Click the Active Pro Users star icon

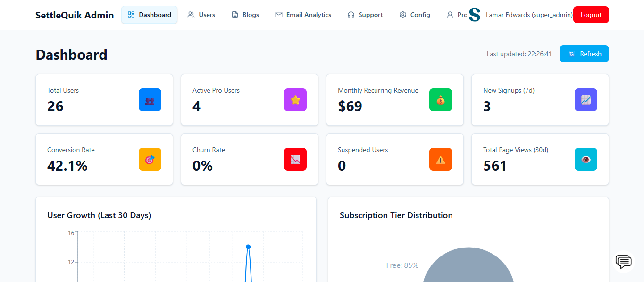tap(295, 100)
